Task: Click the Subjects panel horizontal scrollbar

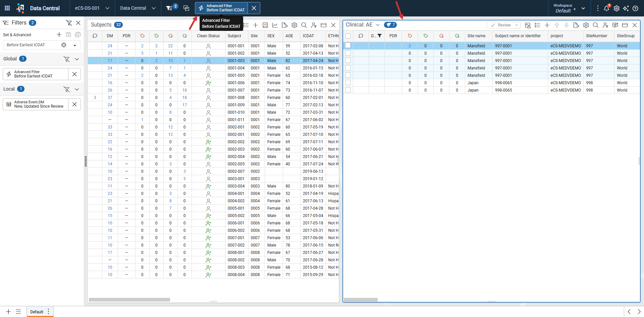Action: point(129,300)
